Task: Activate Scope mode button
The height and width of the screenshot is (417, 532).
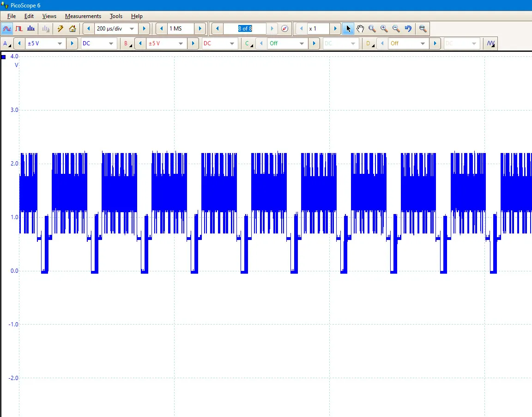Action: pyautogui.click(x=7, y=29)
